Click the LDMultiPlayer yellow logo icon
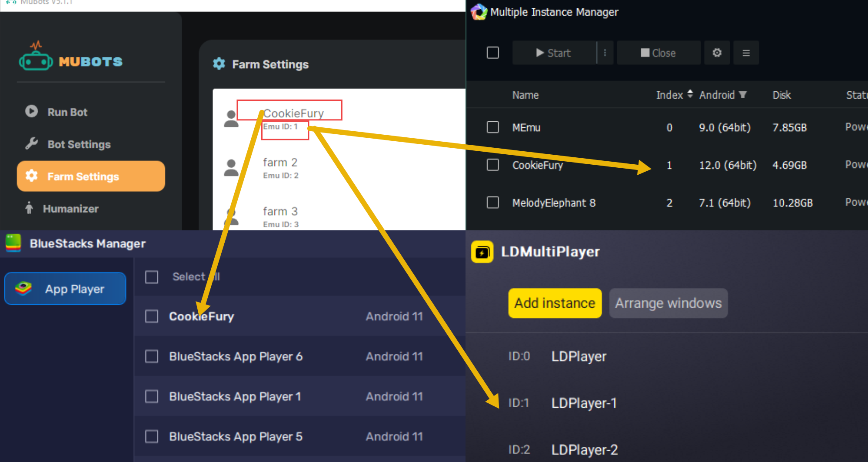 [482, 252]
